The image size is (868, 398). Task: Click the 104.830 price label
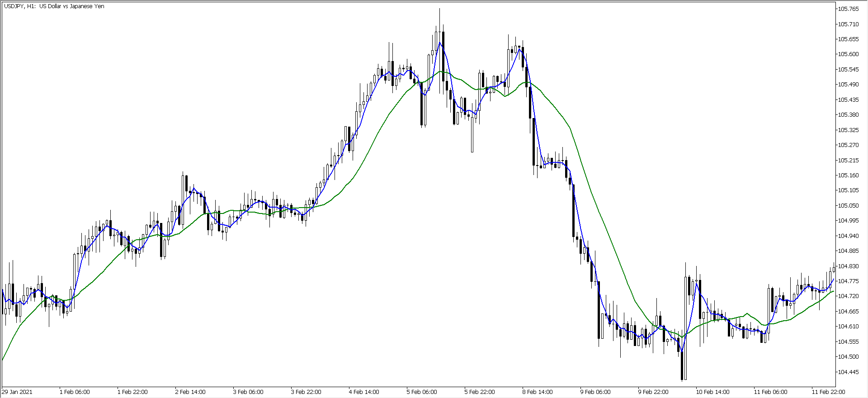tap(849, 266)
